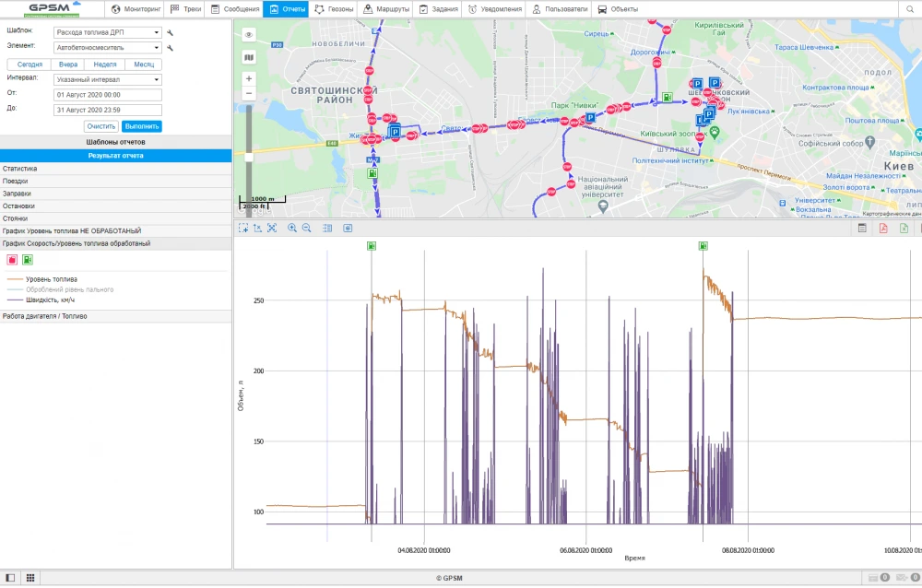Viewport: 922px width, 588px height.
Task: Open the Шаблон dropdown list
Action: click(107, 32)
